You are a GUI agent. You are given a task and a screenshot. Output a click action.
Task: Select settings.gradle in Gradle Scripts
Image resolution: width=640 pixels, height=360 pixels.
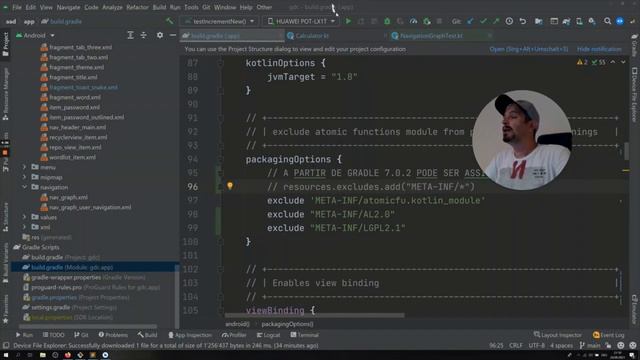click(x=51, y=307)
